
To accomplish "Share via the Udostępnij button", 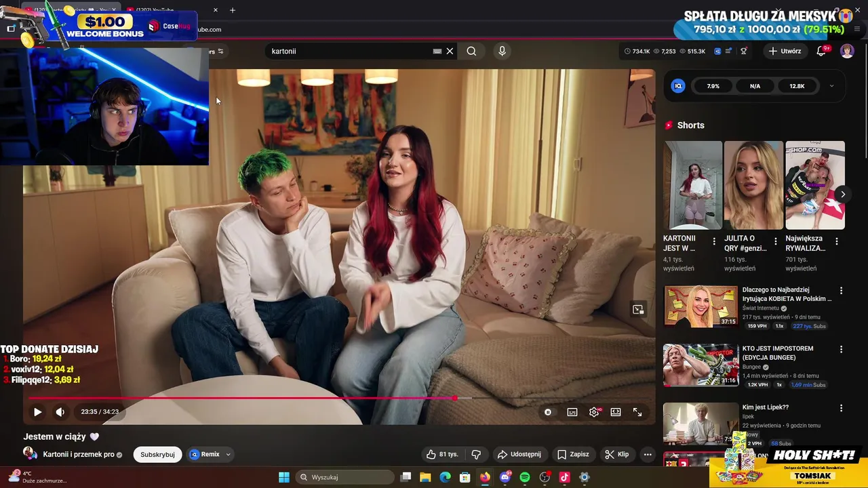I will (519, 454).
